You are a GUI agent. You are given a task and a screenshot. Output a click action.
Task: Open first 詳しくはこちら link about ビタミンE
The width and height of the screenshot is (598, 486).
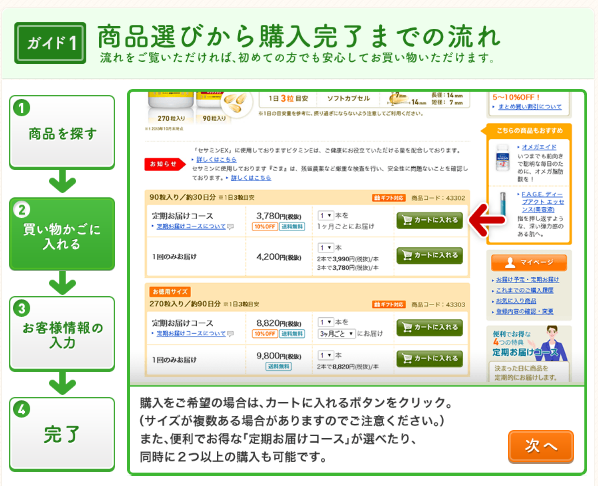coord(216,159)
